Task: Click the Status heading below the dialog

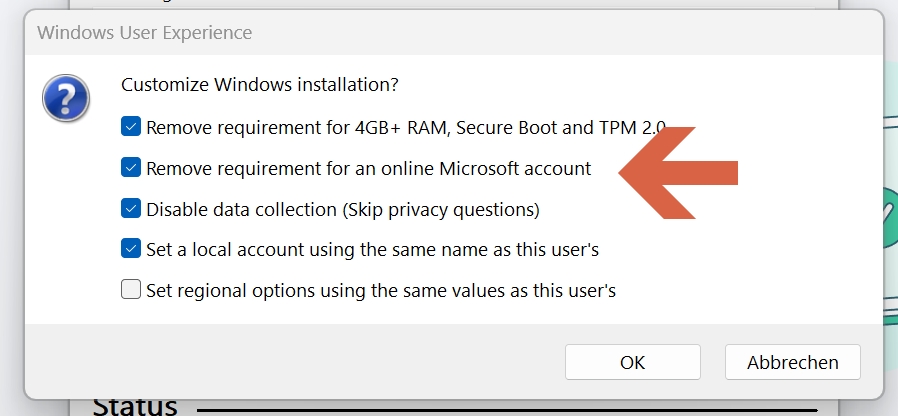Action: click(x=135, y=407)
